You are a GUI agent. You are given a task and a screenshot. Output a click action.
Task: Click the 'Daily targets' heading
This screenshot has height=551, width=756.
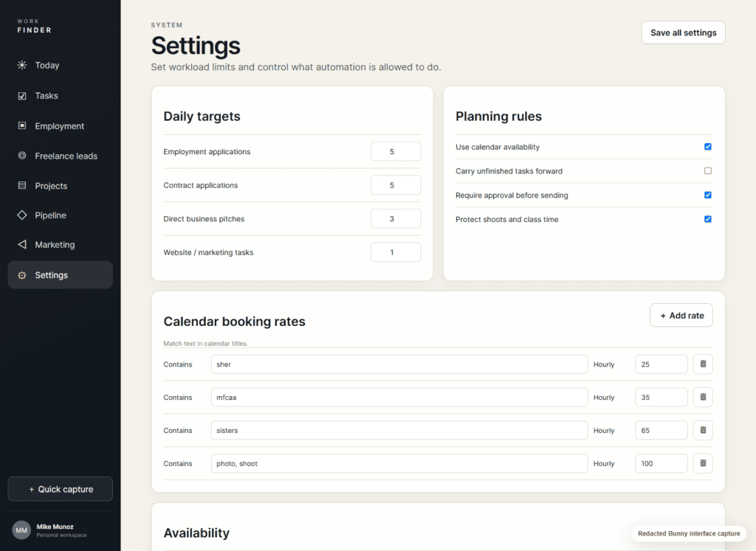202,117
